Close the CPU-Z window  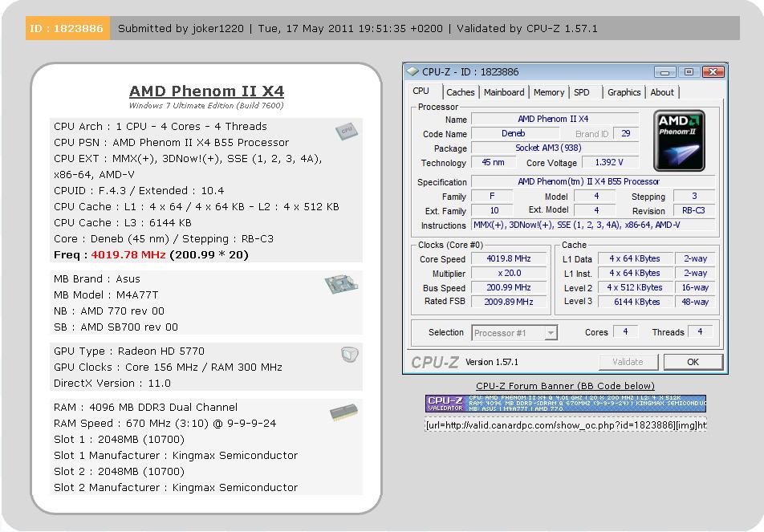click(713, 72)
